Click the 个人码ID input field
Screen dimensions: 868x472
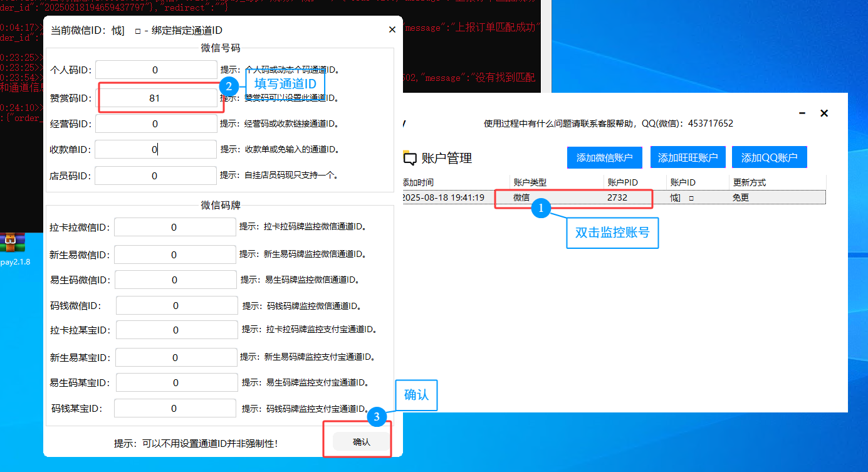click(x=155, y=70)
